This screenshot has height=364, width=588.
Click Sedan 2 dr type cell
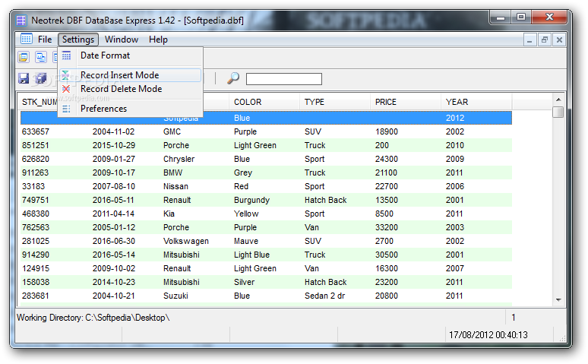(324, 296)
